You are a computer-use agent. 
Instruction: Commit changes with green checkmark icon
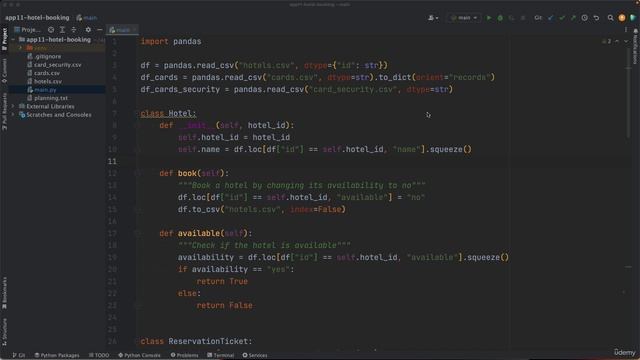[562, 18]
